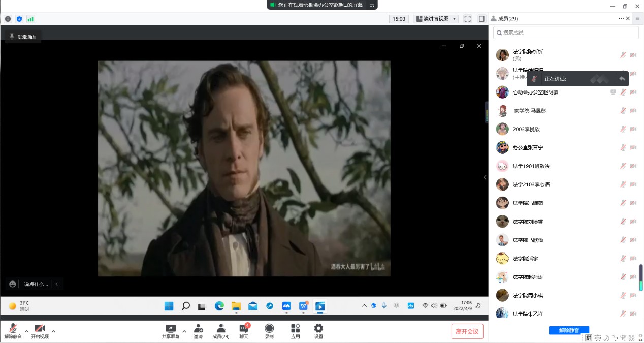Enter full screen using the top bar icon
This screenshot has width=644, height=343.
pyautogui.click(x=467, y=19)
